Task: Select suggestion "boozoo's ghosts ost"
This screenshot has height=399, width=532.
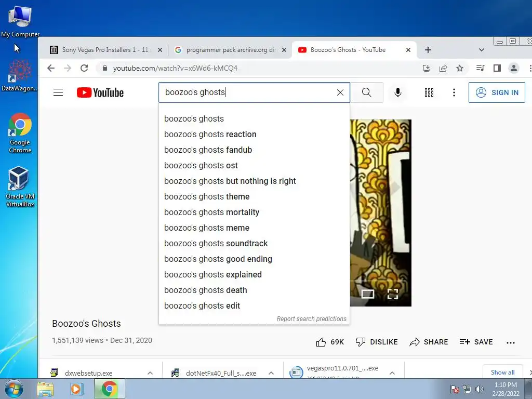Action: tap(254, 166)
